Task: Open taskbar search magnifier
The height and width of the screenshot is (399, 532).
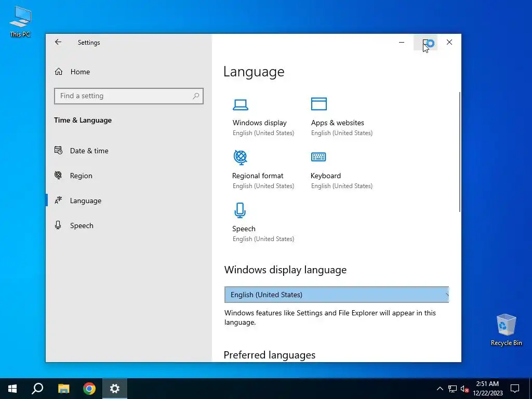Action: coord(37,389)
